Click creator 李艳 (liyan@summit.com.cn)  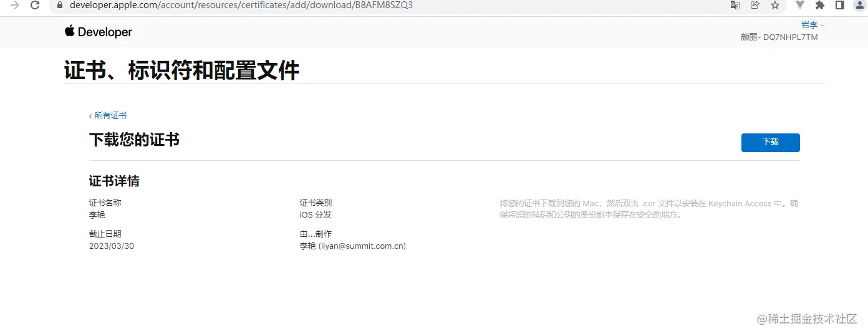coord(353,246)
